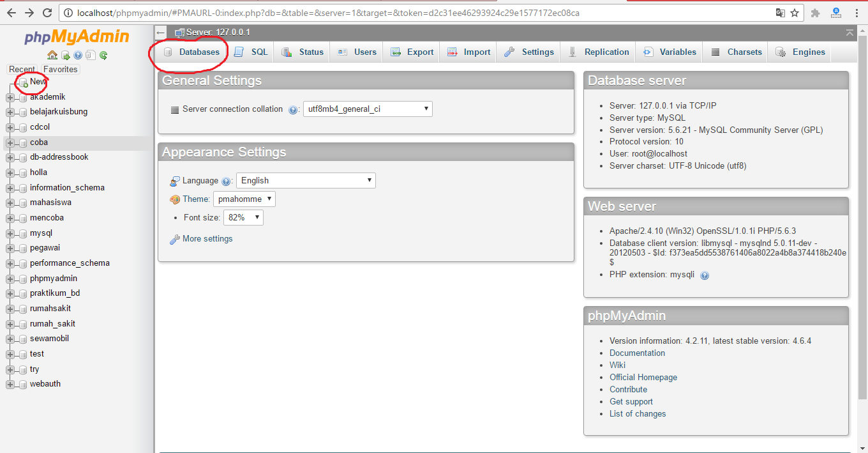The image size is (868, 453).
Task: Switch to the Users tab
Action: point(357,52)
